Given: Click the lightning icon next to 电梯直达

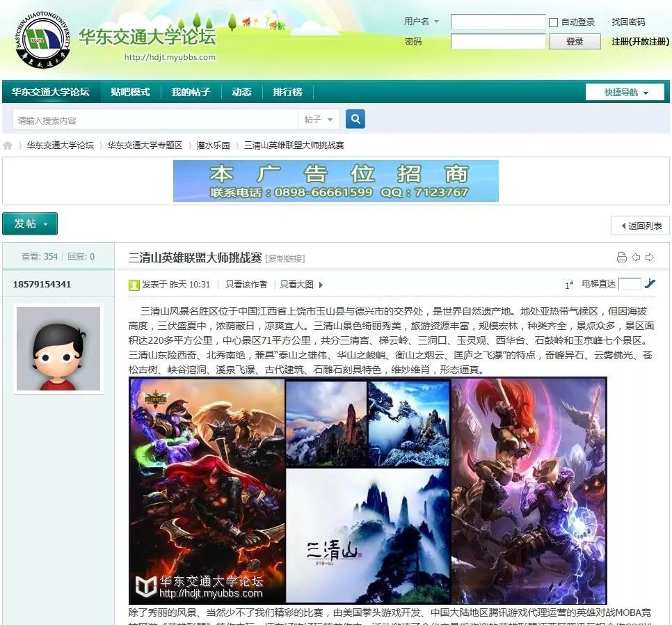Looking at the screenshot, I should click(x=649, y=284).
